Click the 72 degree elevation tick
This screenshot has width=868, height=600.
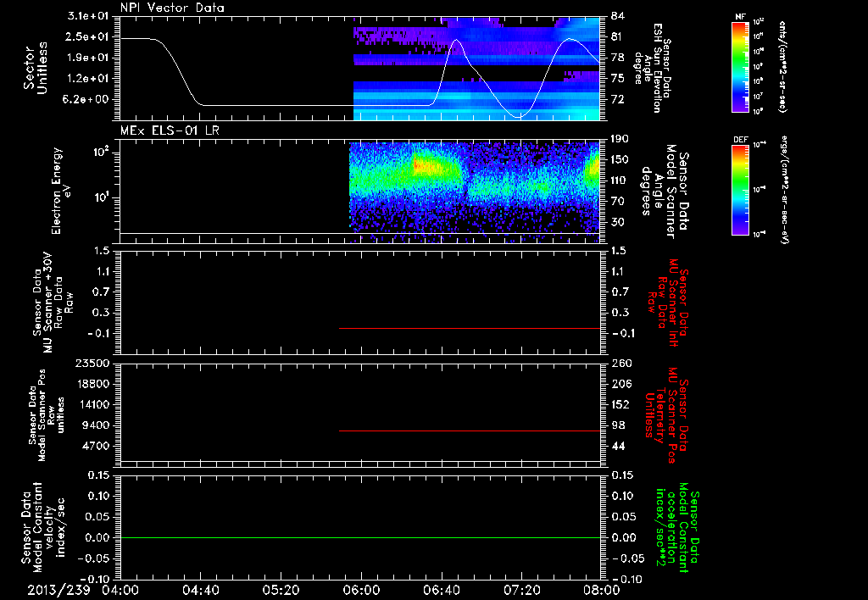[x=617, y=99]
